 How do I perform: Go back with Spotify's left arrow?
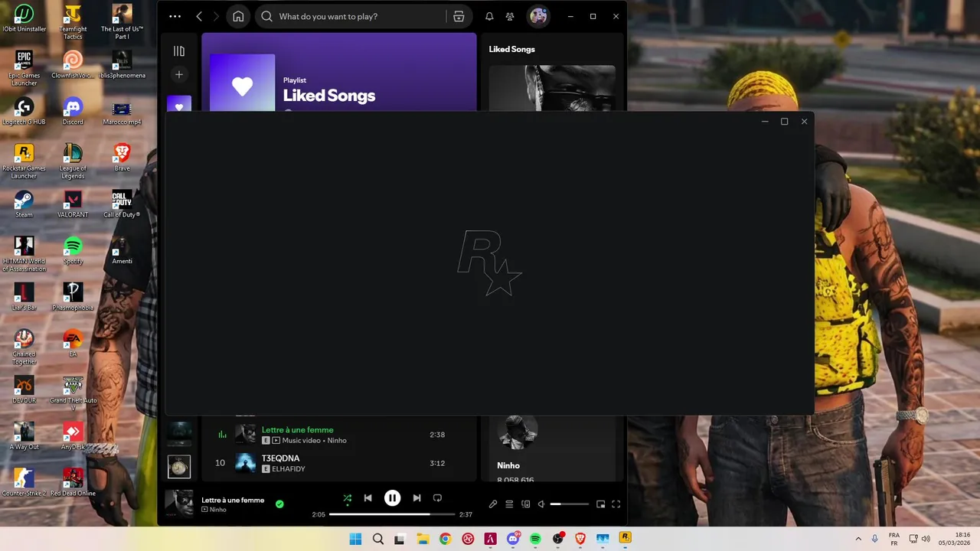click(x=199, y=16)
